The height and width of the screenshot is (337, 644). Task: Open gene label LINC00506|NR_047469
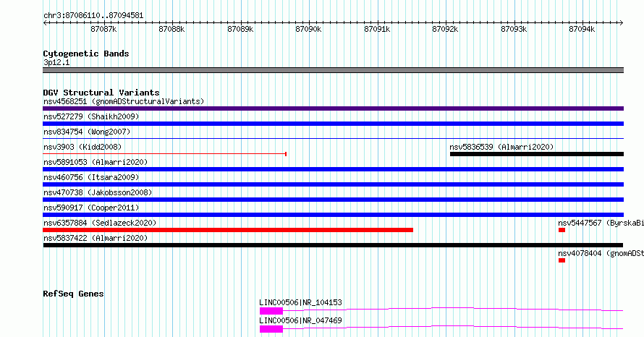[300, 320]
